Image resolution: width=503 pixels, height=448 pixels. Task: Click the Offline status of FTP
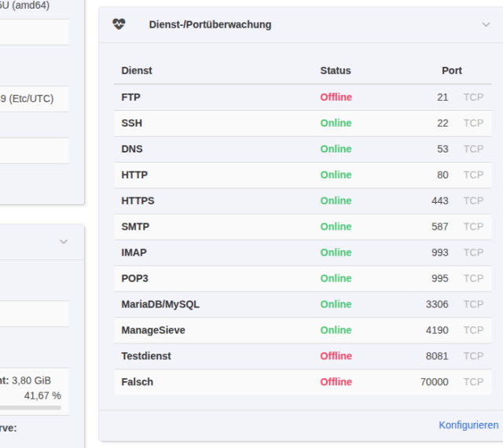pyautogui.click(x=336, y=97)
